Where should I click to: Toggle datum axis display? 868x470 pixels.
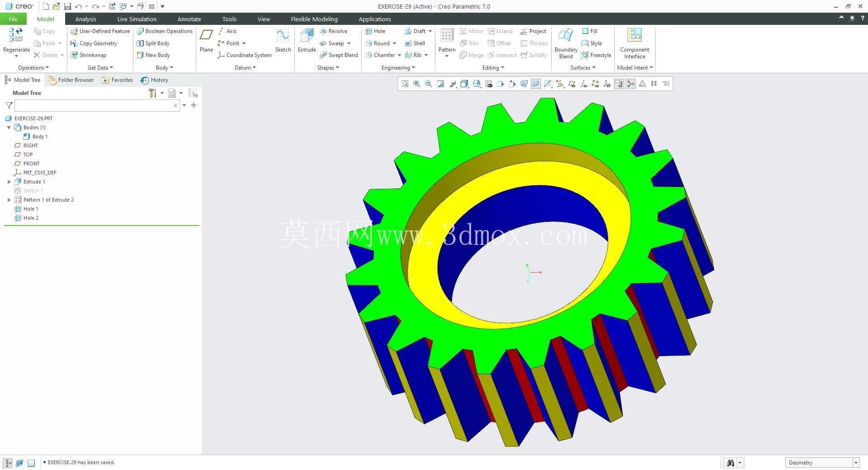(584, 84)
